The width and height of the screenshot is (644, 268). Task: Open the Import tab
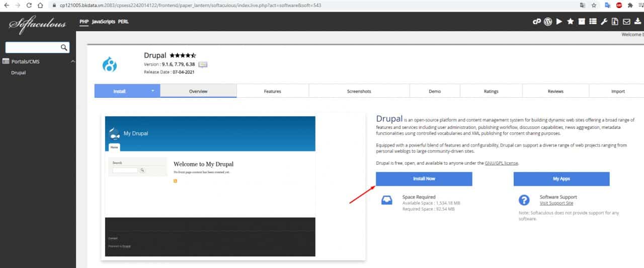click(618, 91)
